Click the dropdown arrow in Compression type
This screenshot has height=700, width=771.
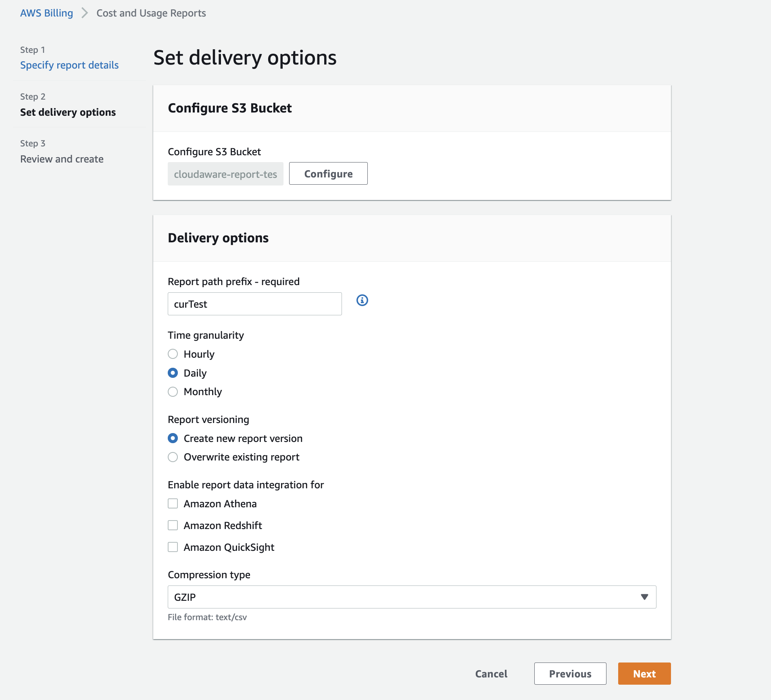click(x=644, y=597)
